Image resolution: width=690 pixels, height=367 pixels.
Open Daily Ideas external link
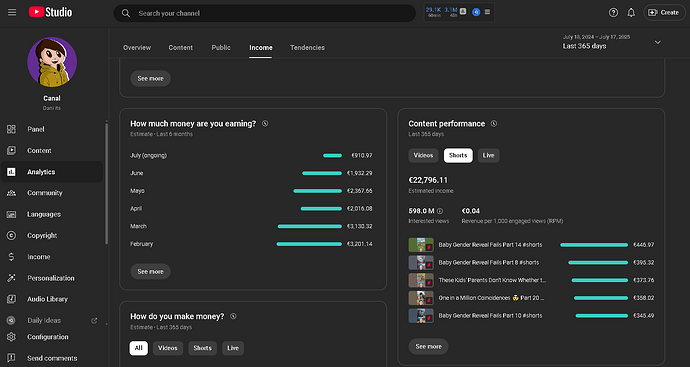[94, 320]
